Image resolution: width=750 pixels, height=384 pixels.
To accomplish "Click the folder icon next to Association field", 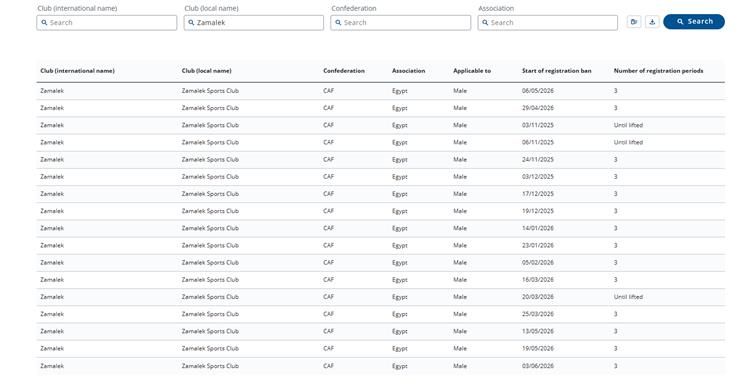I will tap(634, 22).
